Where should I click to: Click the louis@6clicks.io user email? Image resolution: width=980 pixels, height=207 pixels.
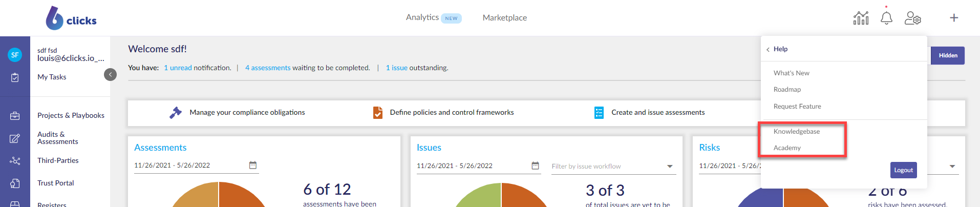click(71, 58)
